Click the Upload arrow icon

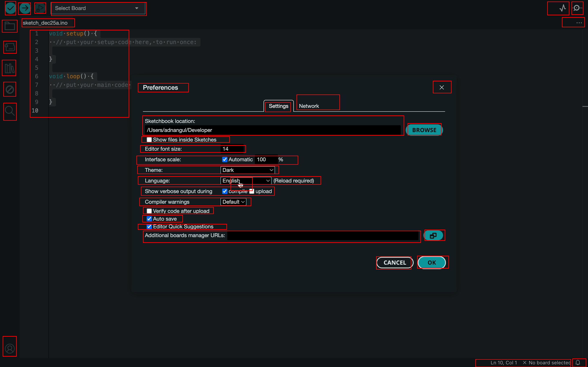(25, 8)
